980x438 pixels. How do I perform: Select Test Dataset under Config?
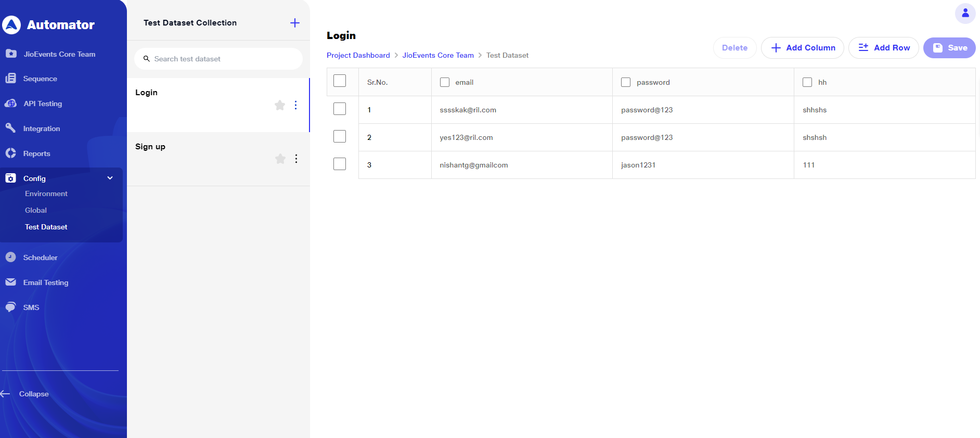pos(46,227)
